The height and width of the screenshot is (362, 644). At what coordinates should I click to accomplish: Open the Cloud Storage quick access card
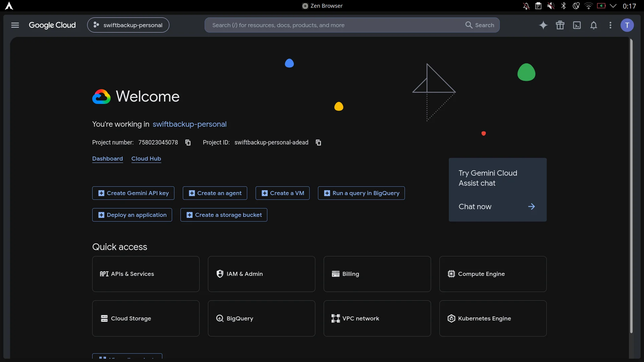click(146, 318)
